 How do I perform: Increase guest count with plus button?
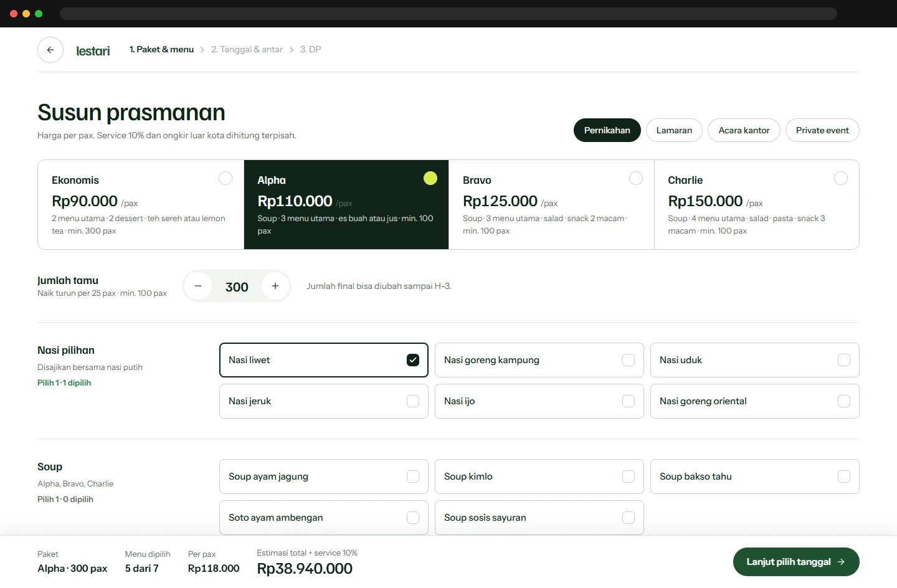click(275, 286)
